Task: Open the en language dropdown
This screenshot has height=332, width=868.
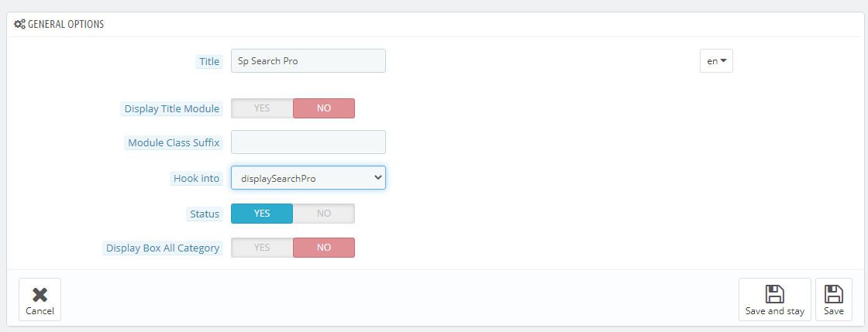Action: click(716, 61)
